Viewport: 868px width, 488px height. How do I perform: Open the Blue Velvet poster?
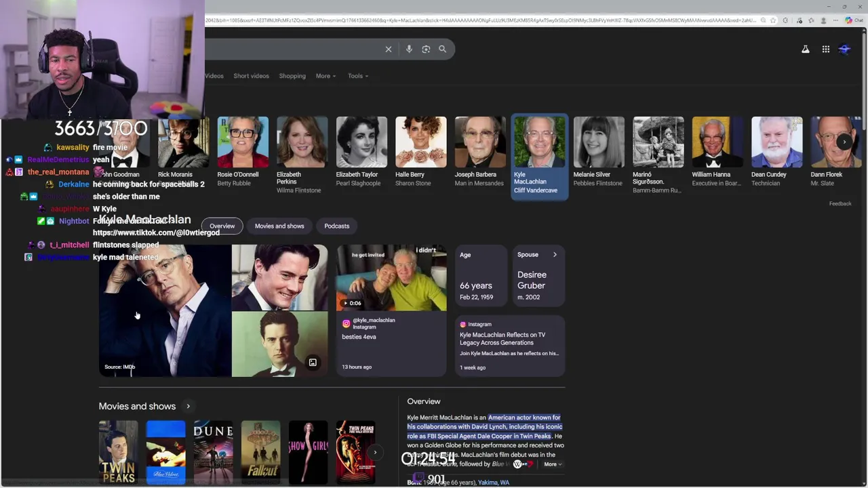pos(165,452)
